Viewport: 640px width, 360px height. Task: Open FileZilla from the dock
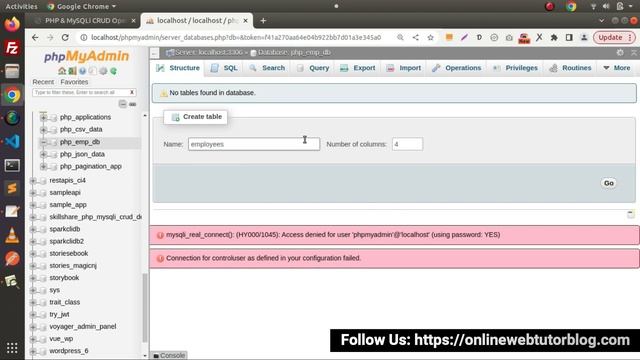coord(12,48)
